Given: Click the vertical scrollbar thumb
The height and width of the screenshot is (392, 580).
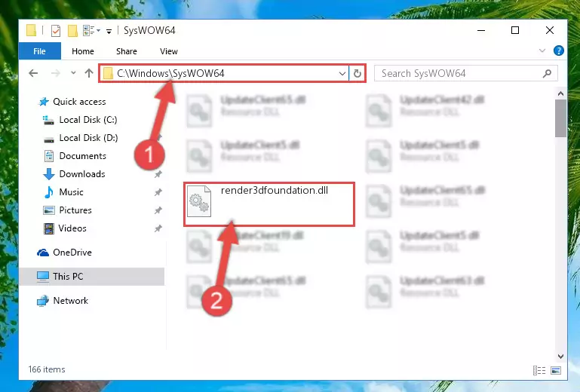Looking at the screenshot, I should (560, 118).
